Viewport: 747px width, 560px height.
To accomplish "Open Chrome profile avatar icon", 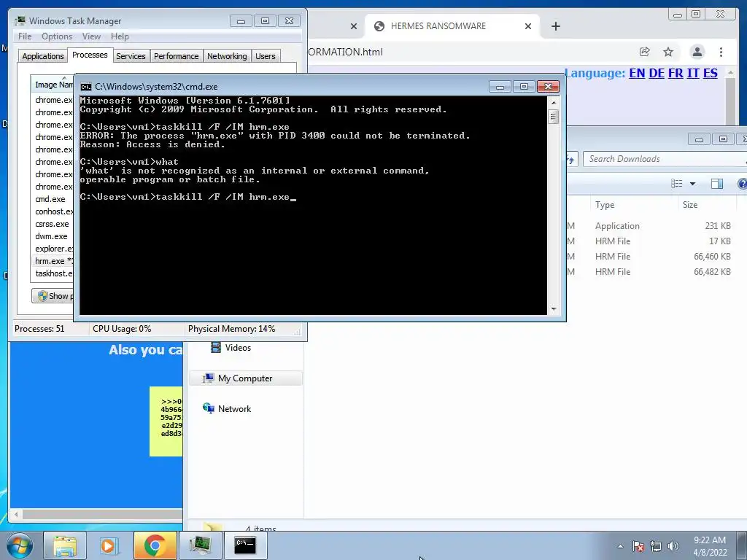I will pyautogui.click(x=697, y=52).
